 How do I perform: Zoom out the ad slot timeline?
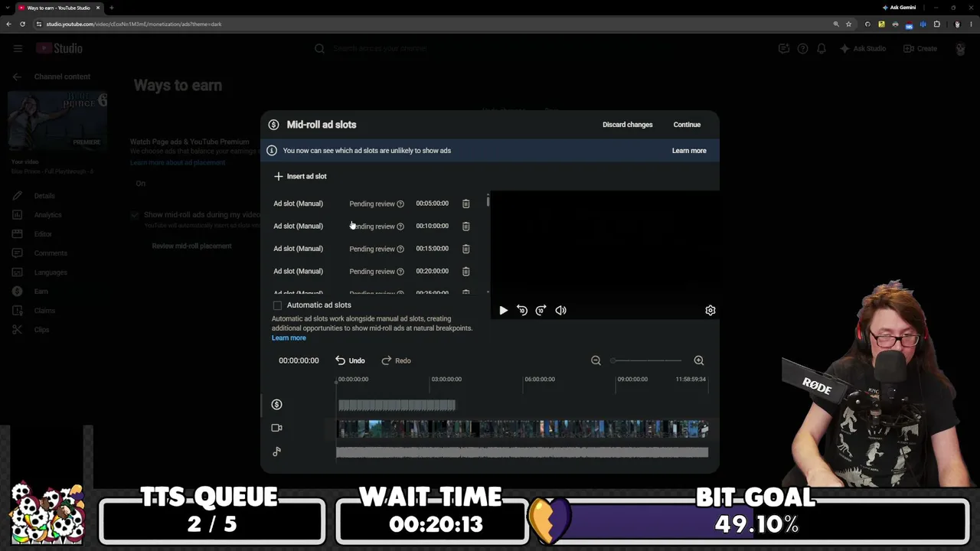596,360
